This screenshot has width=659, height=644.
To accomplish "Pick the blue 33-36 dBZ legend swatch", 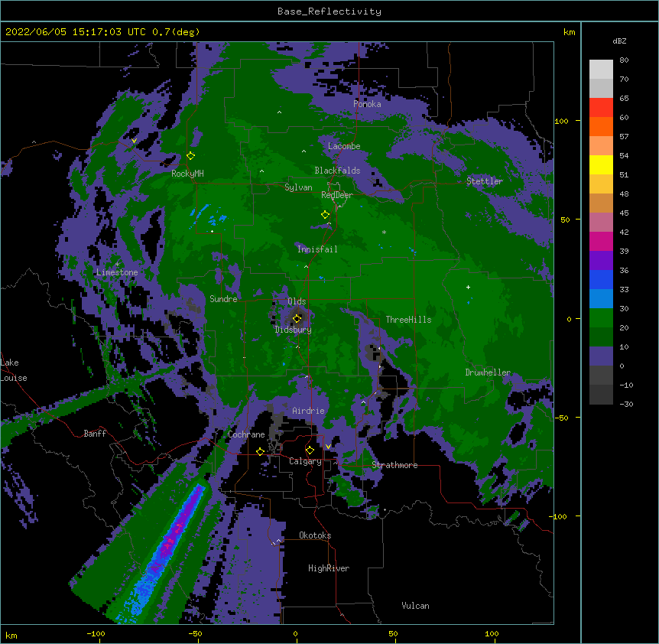I will (601, 280).
